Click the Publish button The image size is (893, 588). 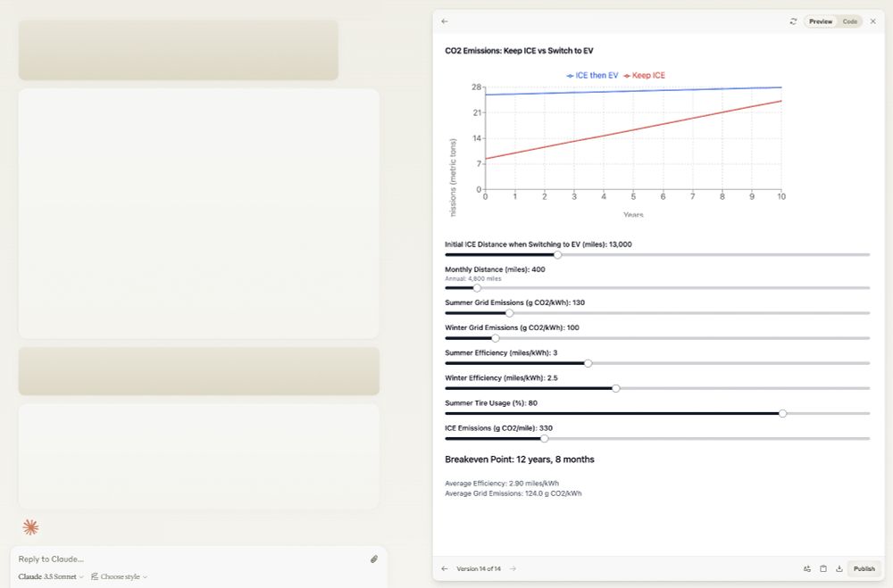[864, 568]
